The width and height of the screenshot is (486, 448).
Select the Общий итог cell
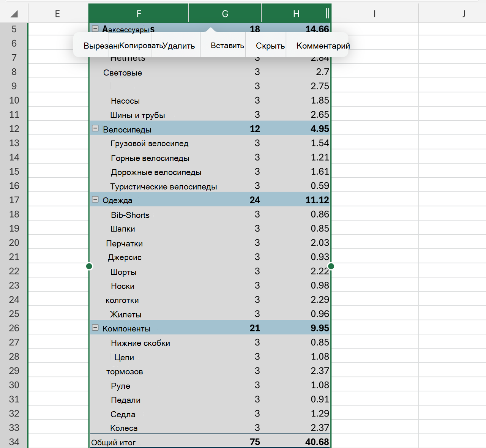139,442
